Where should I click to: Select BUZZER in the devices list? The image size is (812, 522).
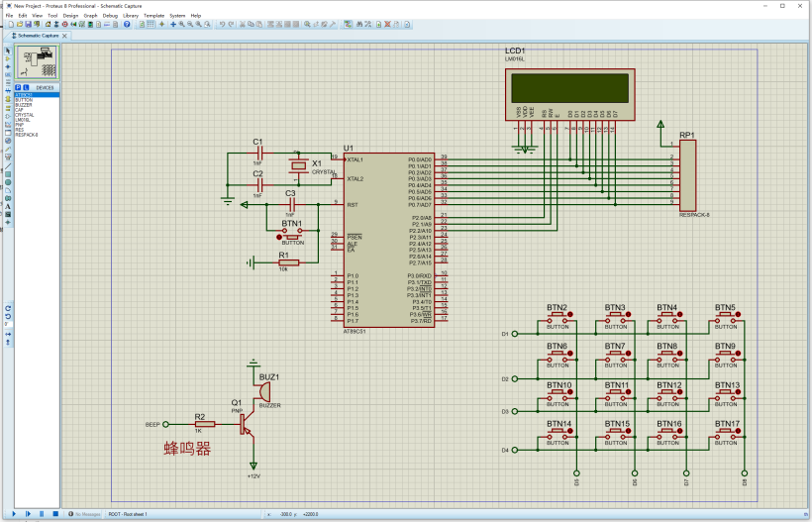[23, 105]
